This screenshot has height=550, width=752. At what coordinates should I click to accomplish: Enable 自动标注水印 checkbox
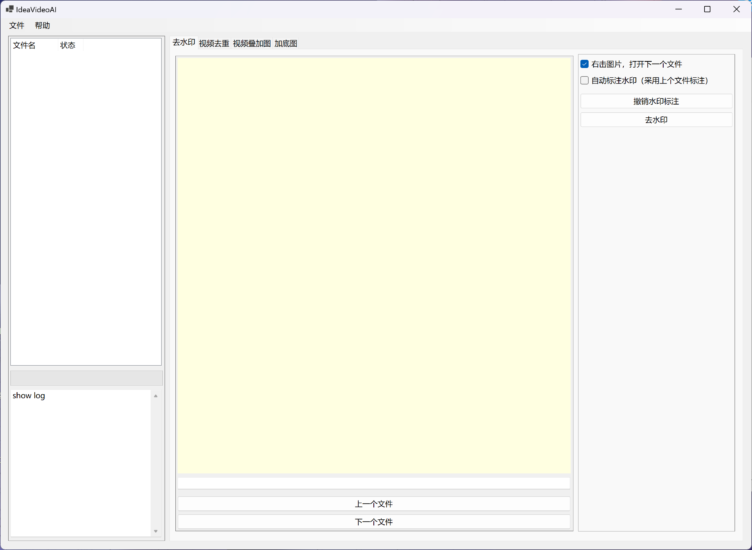(585, 81)
